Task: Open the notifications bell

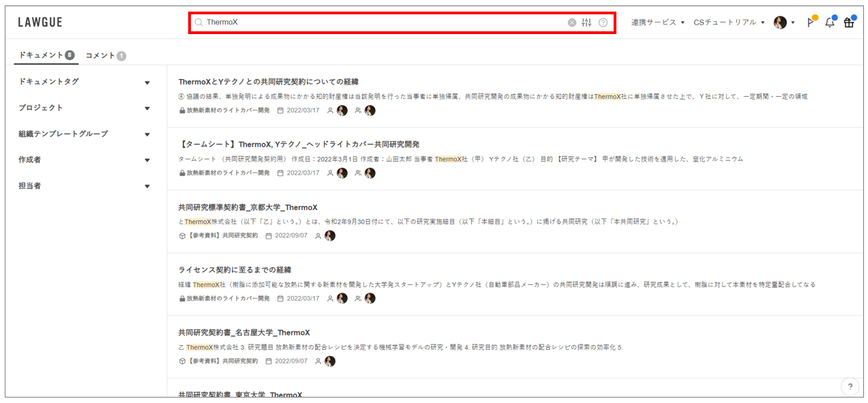Action: tap(830, 23)
